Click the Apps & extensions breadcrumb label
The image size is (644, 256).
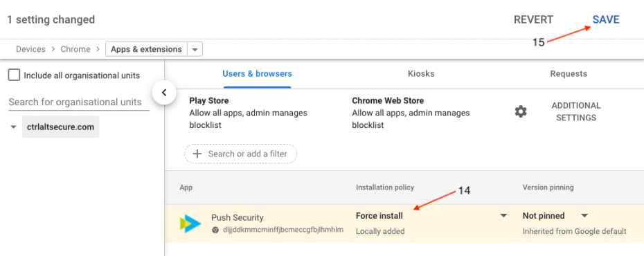click(147, 49)
